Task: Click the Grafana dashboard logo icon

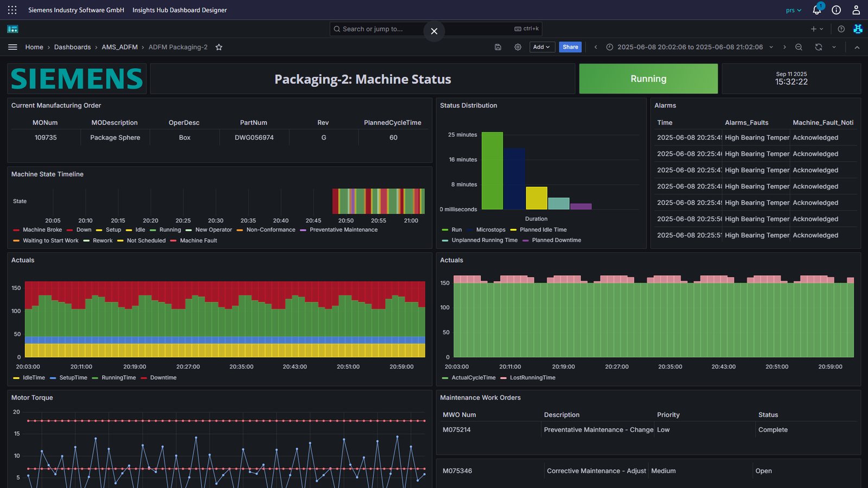Action: coord(12,29)
